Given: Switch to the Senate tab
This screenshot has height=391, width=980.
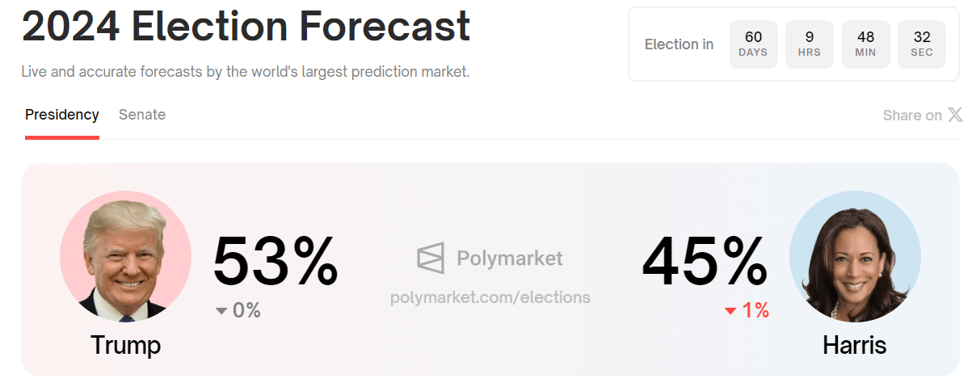Looking at the screenshot, I should 142,115.
